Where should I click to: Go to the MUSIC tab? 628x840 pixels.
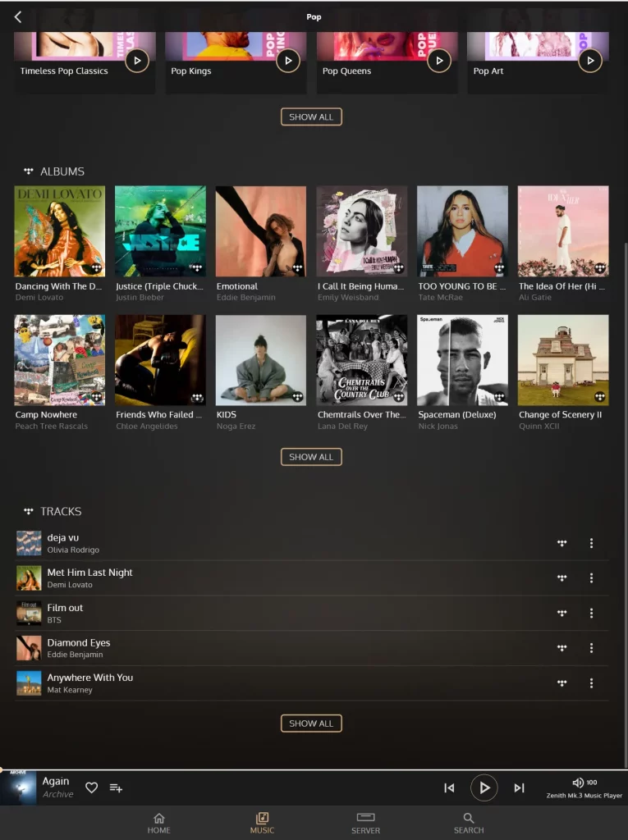[x=262, y=823]
